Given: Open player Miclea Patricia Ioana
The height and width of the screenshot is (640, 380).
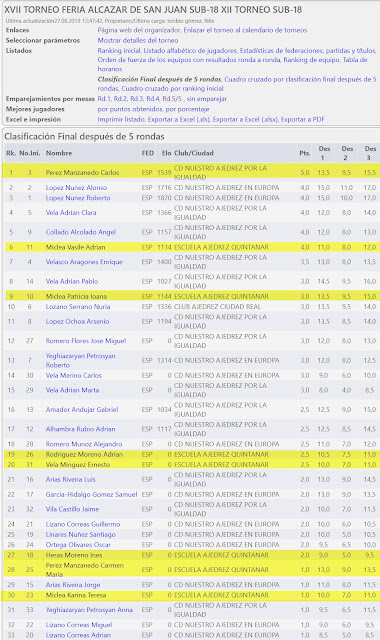Looking at the screenshot, I should [76, 297].
